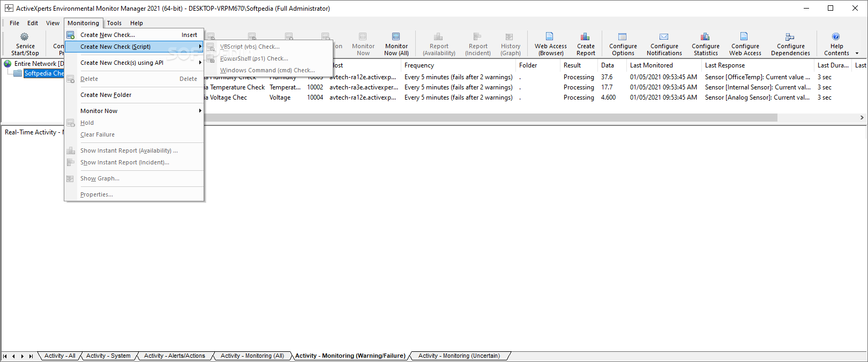Click the Help Contents question mark icon
Image resolution: width=868 pixels, height=362 pixels.
836,36
